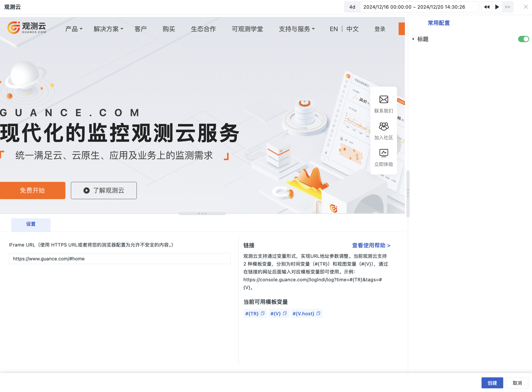
Task: Expand the 标题 section
Action: click(x=413, y=39)
